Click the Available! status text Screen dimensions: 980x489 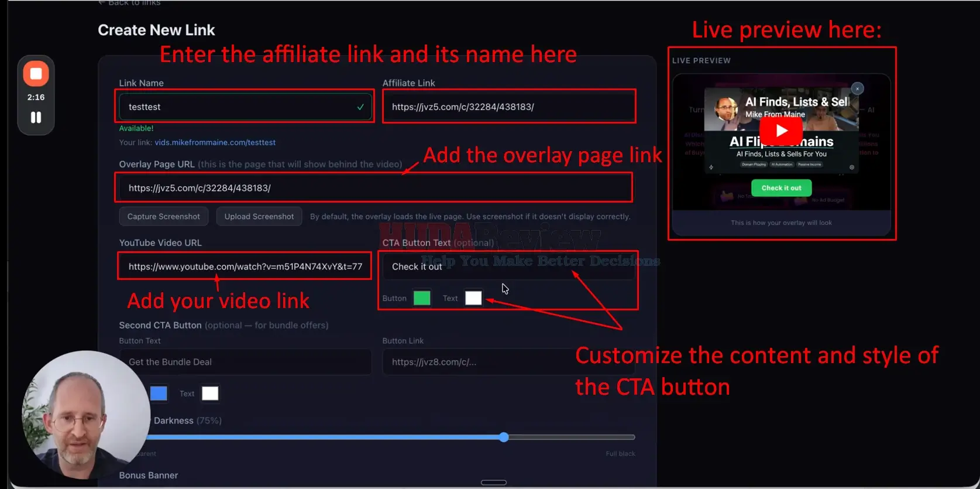136,128
